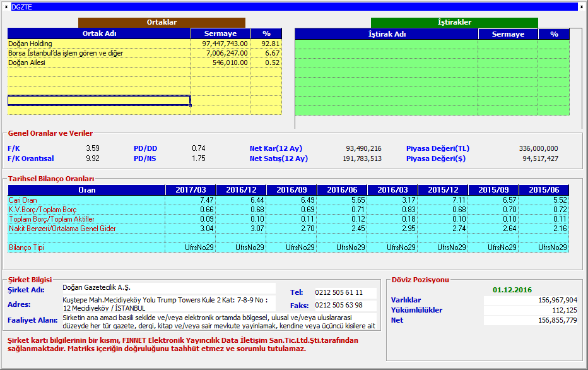The image size is (588, 370).
Task: Click the Ortak Adı column header
Action: (99, 33)
